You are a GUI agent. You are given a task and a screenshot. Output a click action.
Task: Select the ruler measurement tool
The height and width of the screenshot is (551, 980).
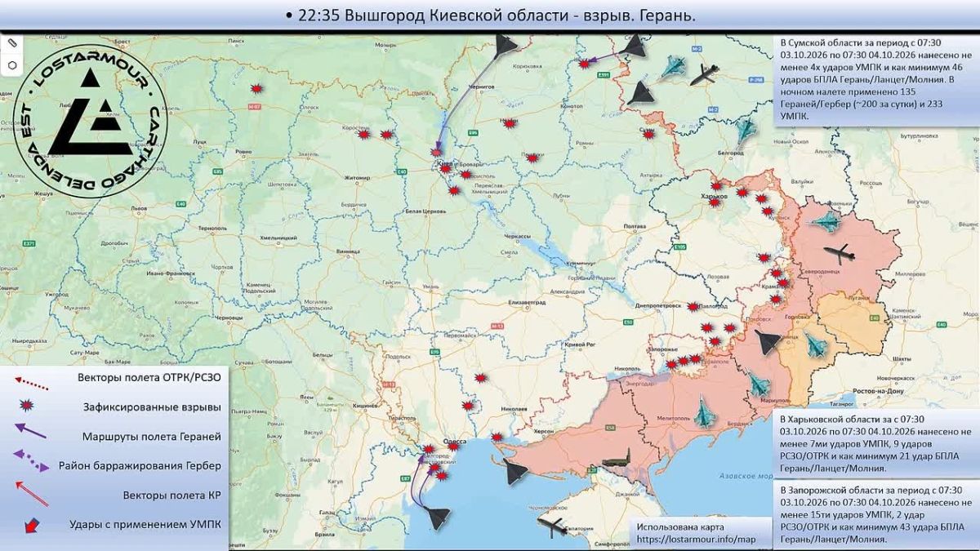[12, 42]
